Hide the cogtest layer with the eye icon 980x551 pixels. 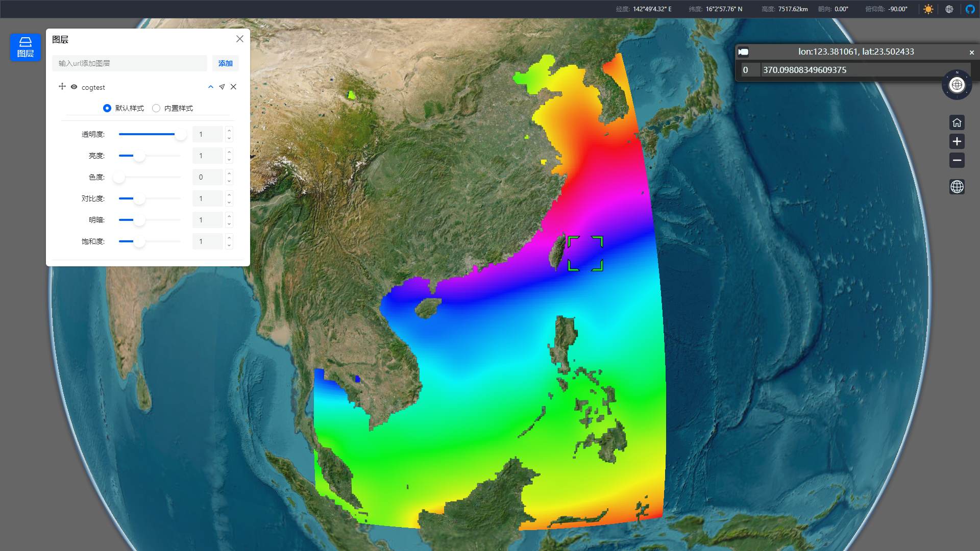pos(74,87)
